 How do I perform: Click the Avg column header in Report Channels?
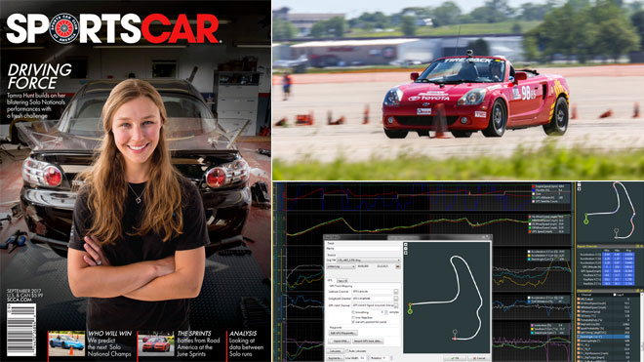(628, 251)
